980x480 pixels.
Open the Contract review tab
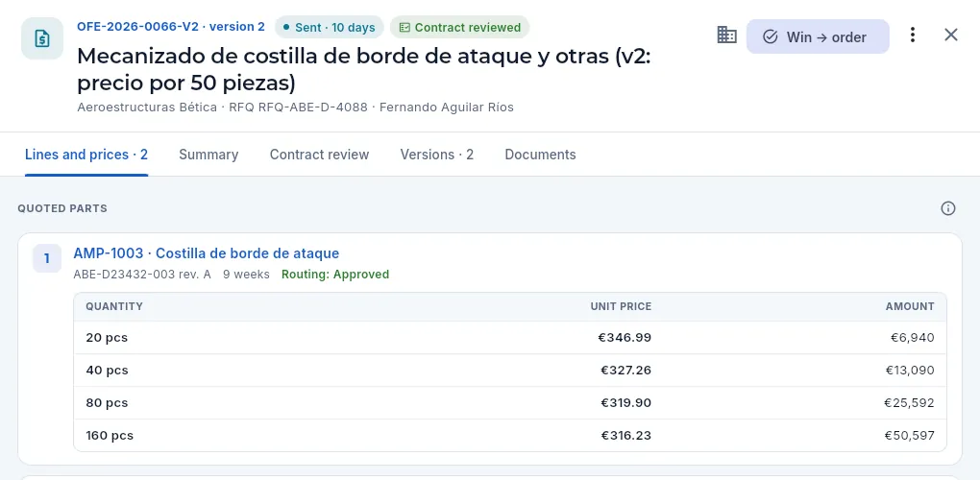click(x=319, y=155)
